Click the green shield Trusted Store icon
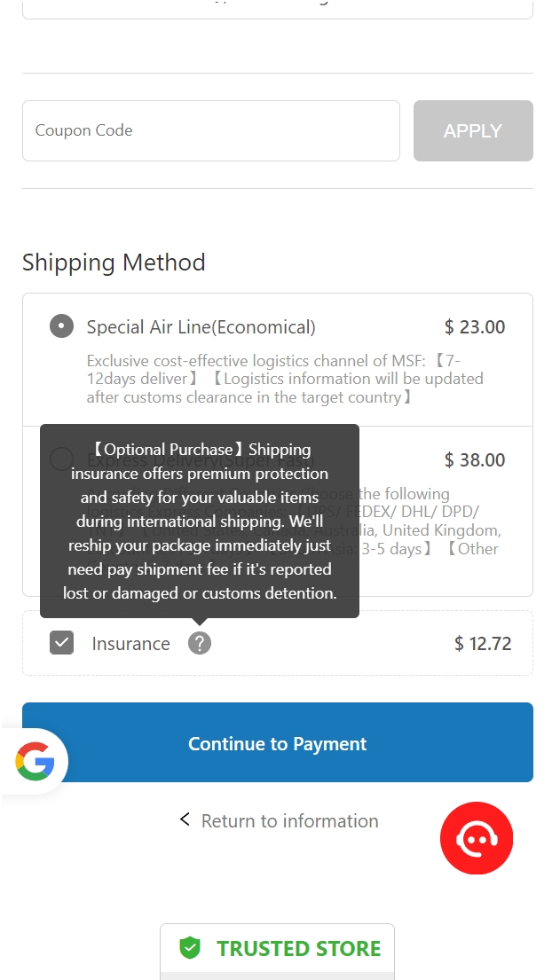 coord(190,948)
